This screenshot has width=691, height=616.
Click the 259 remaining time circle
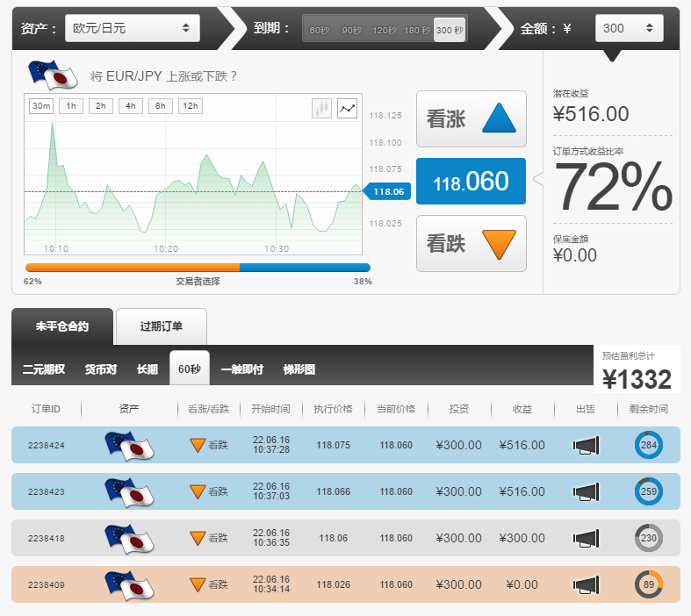click(649, 491)
